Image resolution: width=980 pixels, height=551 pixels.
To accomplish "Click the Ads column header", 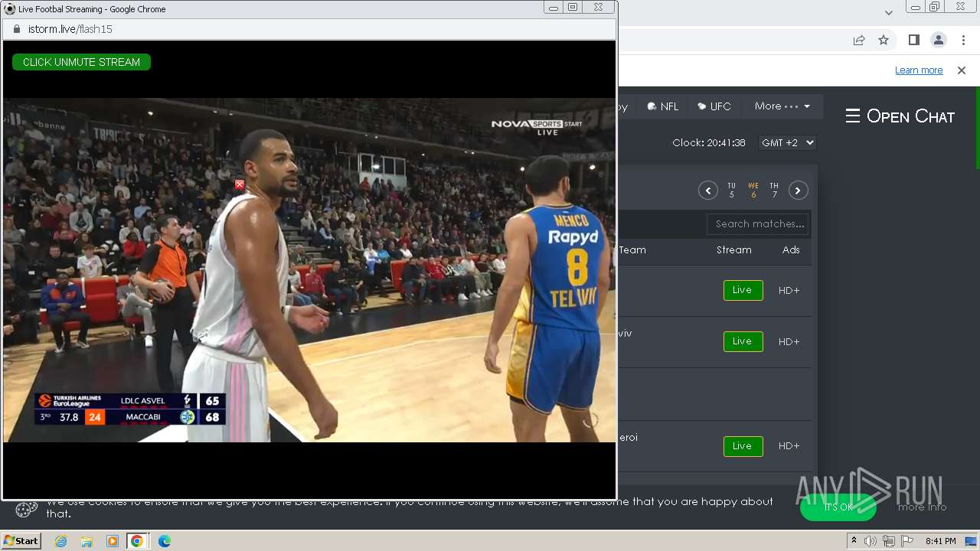I will click(x=791, y=249).
